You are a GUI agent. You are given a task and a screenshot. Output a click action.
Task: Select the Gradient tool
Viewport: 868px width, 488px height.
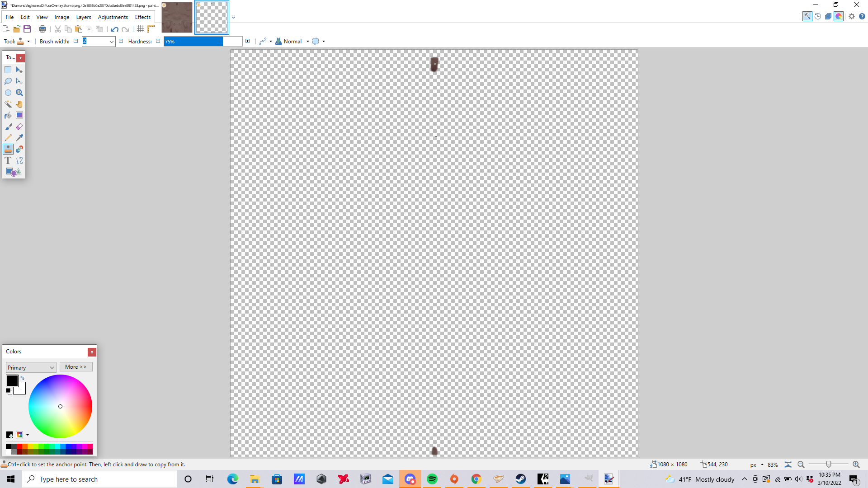point(19,115)
